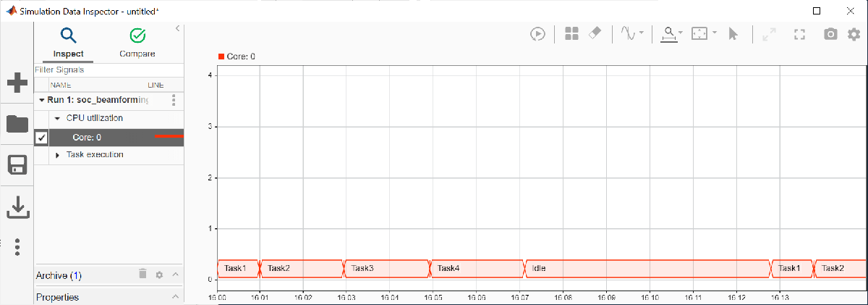Click the download export icon in the sidebar
The width and height of the screenshot is (868, 305).
pyautogui.click(x=17, y=206)
